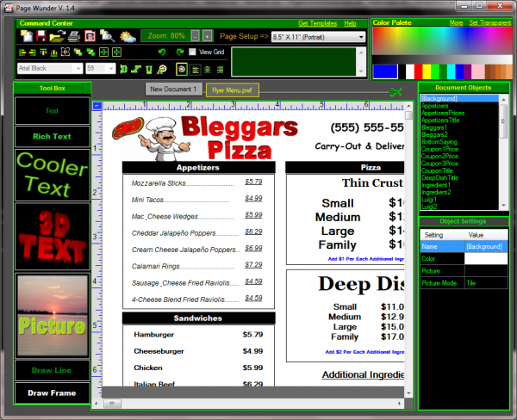
Task: Pick the pink color swatch
Action: 478,71
